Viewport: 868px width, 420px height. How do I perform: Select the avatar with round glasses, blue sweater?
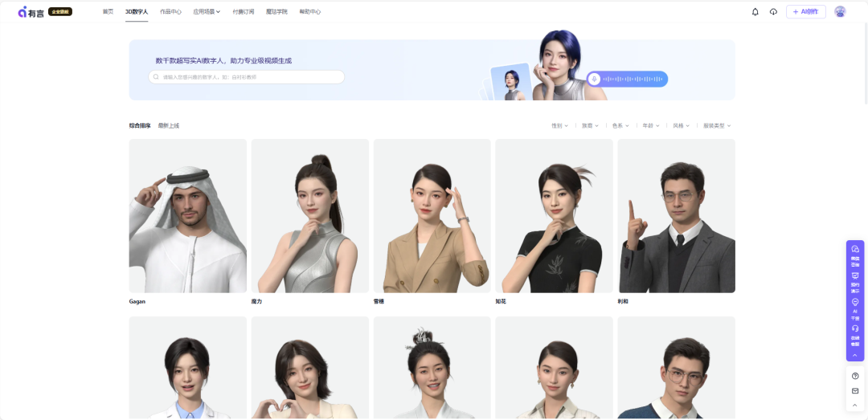point(677,368)
